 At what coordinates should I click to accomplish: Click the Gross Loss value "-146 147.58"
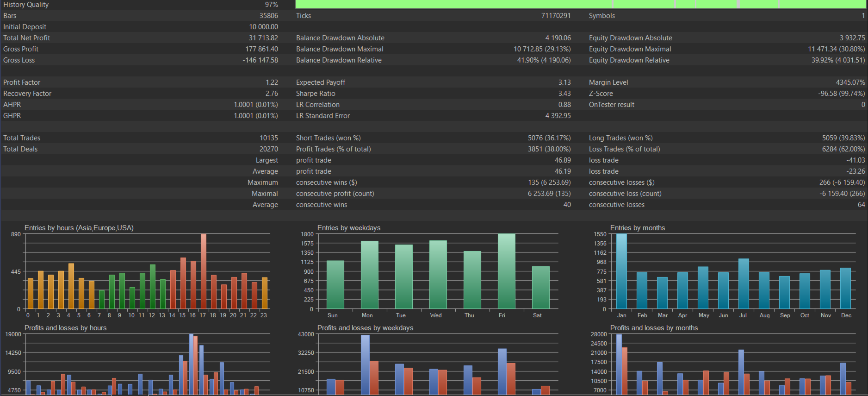tap(260, 60)
